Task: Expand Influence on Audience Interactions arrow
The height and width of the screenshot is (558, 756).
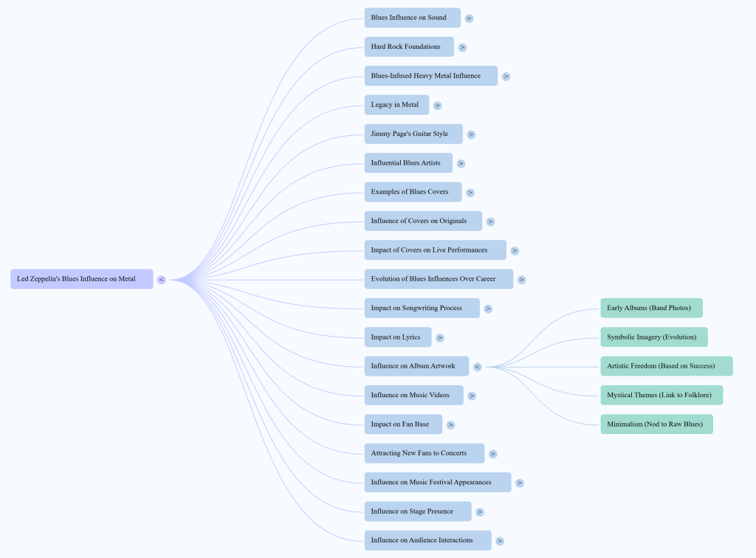Action: [500, 541]
